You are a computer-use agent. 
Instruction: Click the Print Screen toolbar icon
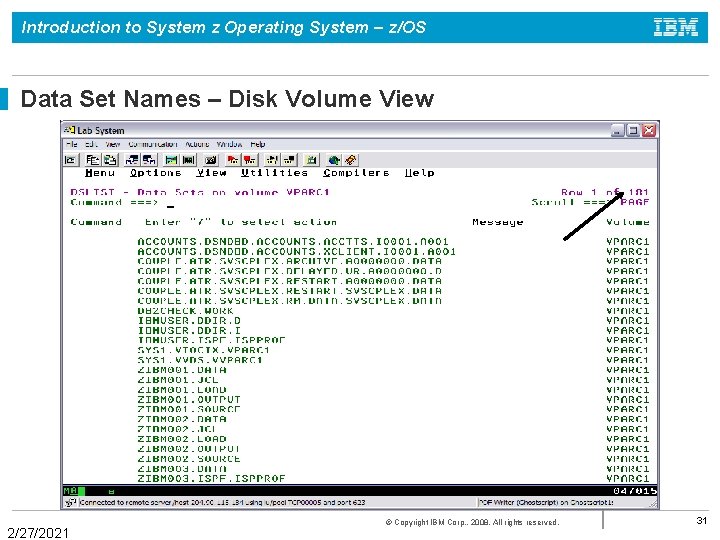click(70, 160)
